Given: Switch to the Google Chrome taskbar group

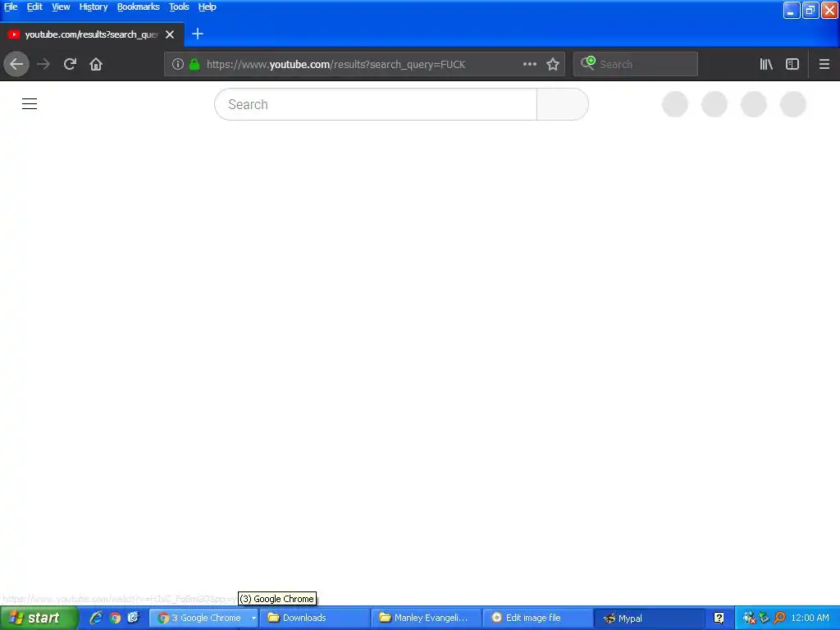Looking at the screenshot, I should [x=199, y=619].
